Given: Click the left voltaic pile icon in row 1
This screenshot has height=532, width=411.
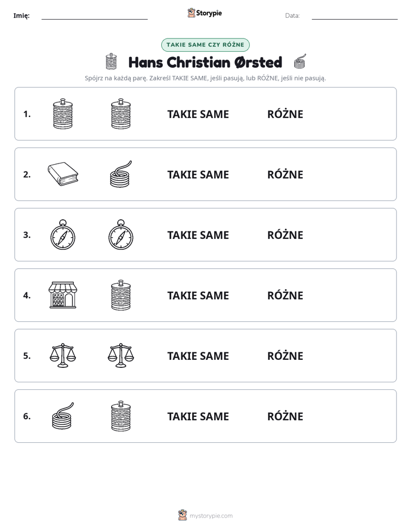Looking at the screenshot, I should coord(63,113).
